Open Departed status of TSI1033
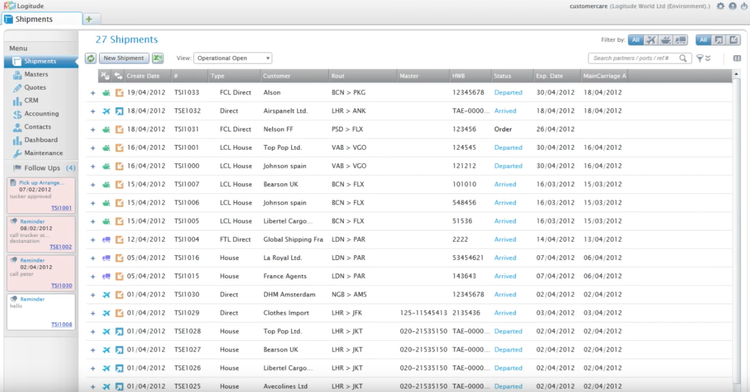Viewport: 750px width, 392px height. [508, 93]
